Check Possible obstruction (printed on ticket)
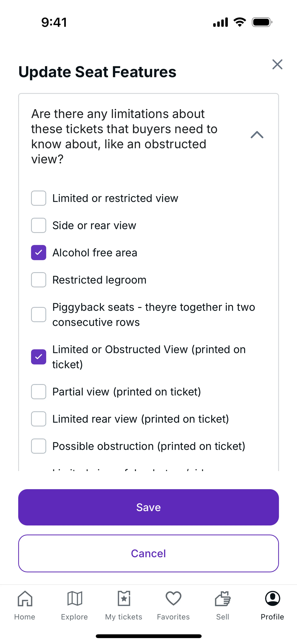The height and width of the screenshot is (644, 297). [39, 446]
